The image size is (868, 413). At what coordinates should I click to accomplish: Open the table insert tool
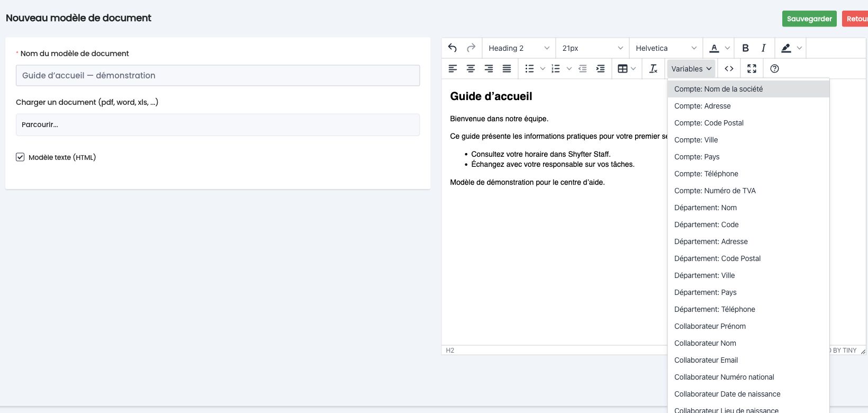[x=623, y=69]
